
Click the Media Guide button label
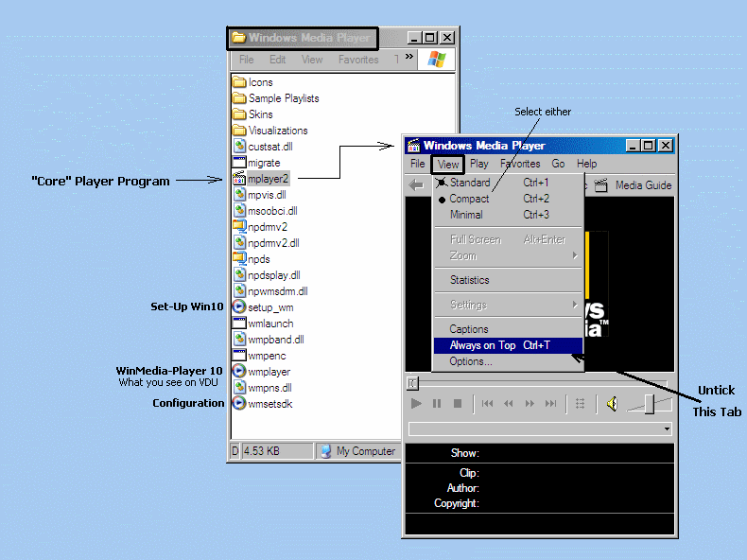pos(643,185)
